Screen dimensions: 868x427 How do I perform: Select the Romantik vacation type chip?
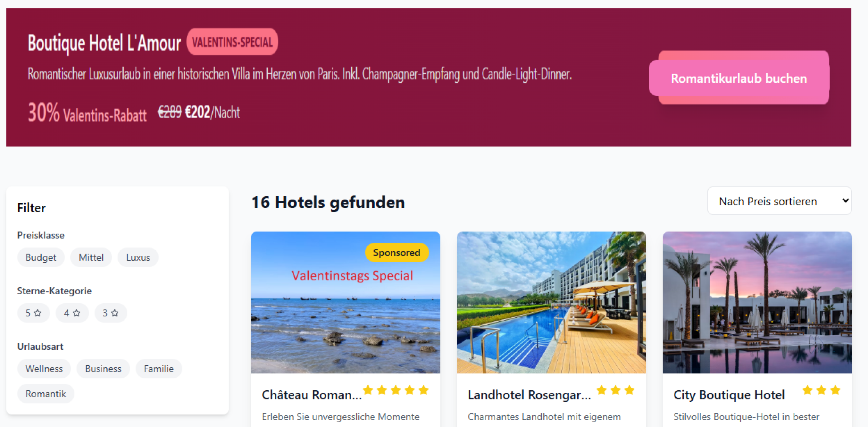(x=46, y=394)
